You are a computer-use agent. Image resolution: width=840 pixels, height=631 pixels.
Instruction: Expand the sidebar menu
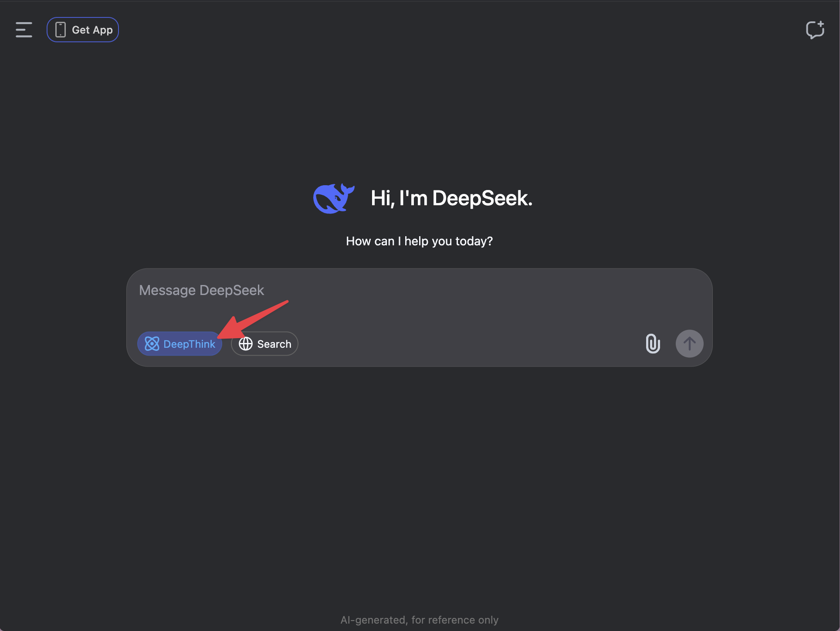(x=24, y=29)
